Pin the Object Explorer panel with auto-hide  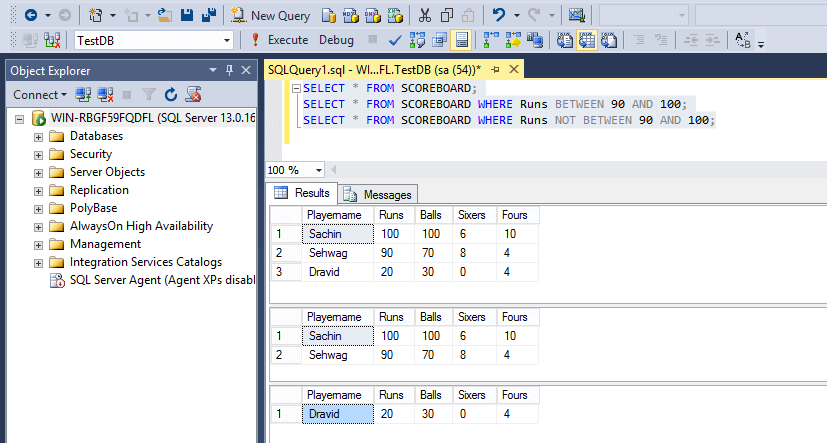pos(230,70)
